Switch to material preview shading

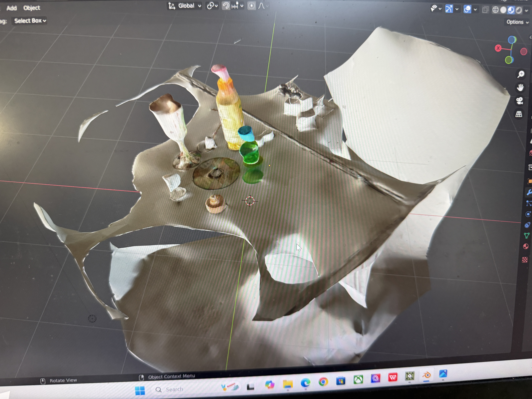click(511, 10)
